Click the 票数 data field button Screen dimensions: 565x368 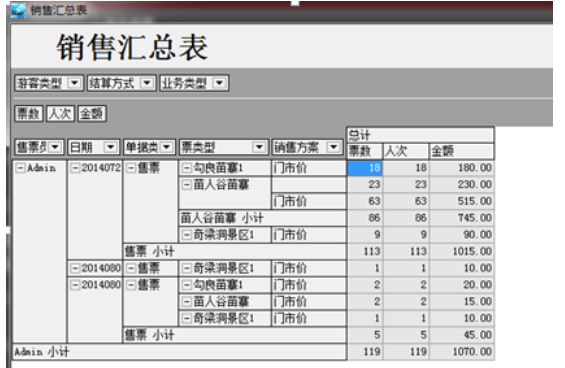(x=29, y=114)
